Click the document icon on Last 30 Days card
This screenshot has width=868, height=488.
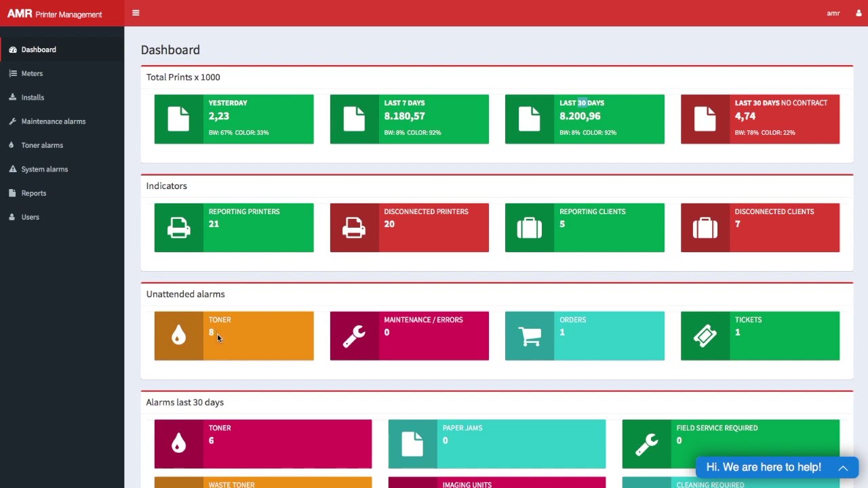(530, 119)
